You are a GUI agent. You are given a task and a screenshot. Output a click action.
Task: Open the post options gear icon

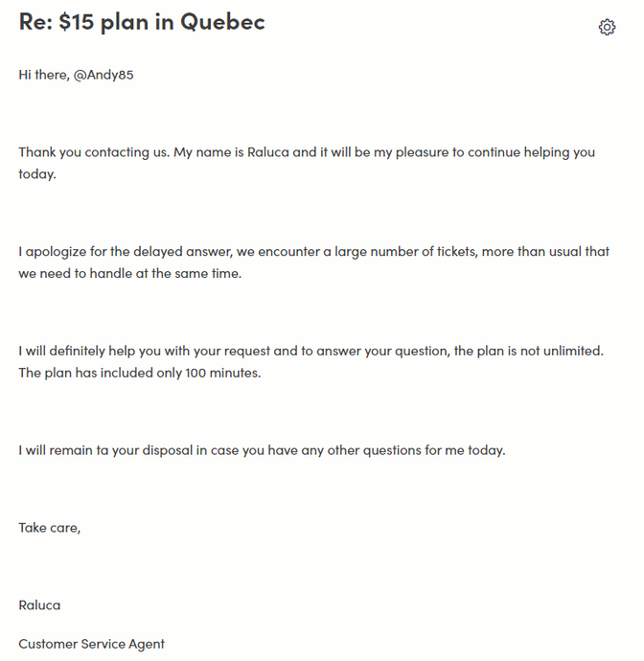pos(607,27)
